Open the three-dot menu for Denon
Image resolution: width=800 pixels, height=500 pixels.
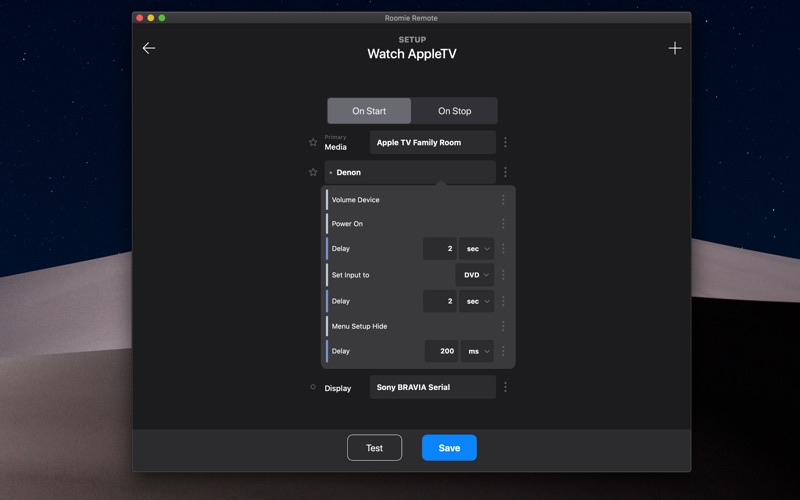tap(505, 172)
